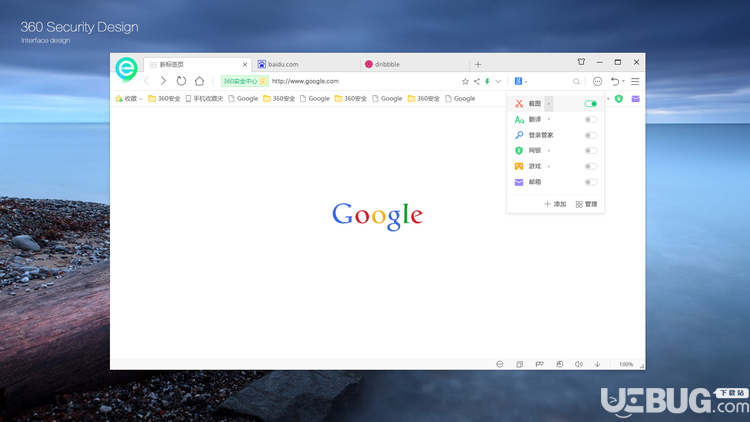Click the 100% zoom level indicator

coord(626,364)
